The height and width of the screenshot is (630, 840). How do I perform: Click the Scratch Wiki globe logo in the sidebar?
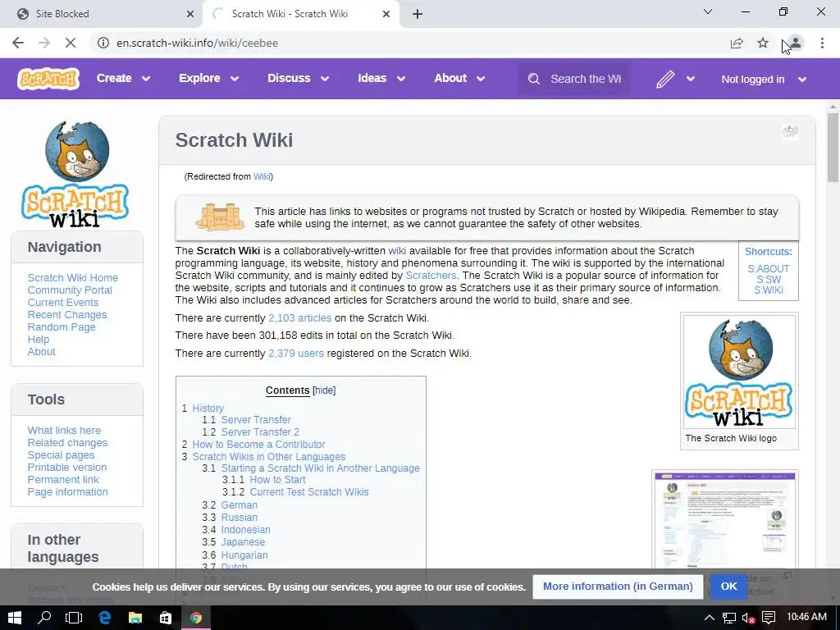coord(75,173)
